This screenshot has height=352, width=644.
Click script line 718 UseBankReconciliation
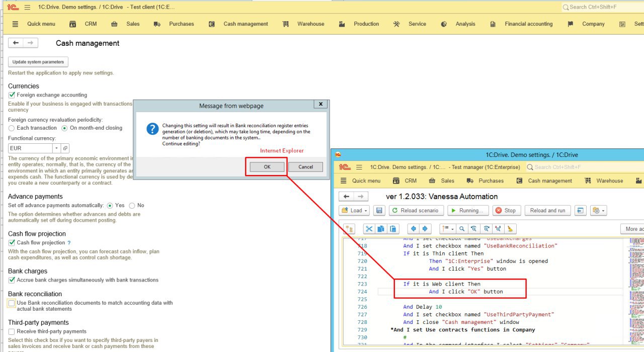[480, 246]
